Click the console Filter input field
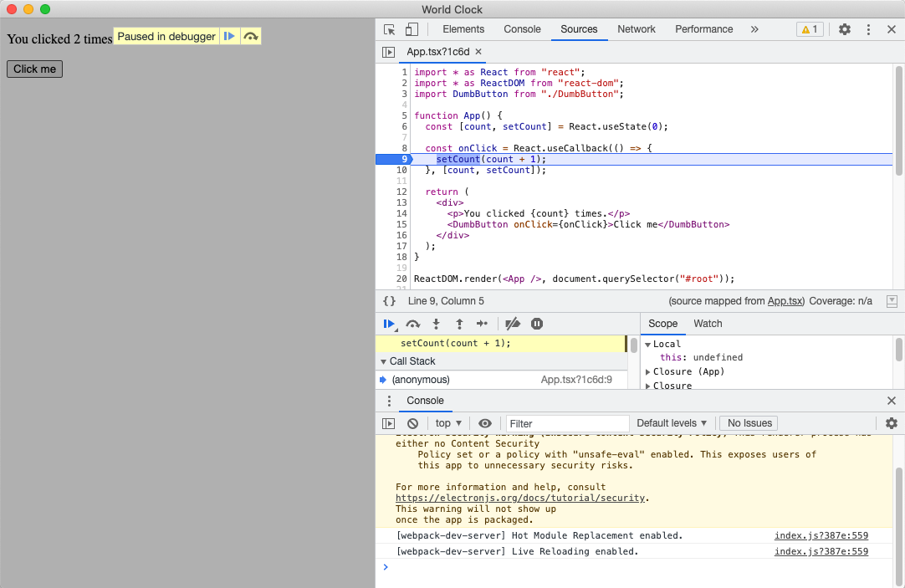This screenshot has width=905, height=588. click(567, 423)
